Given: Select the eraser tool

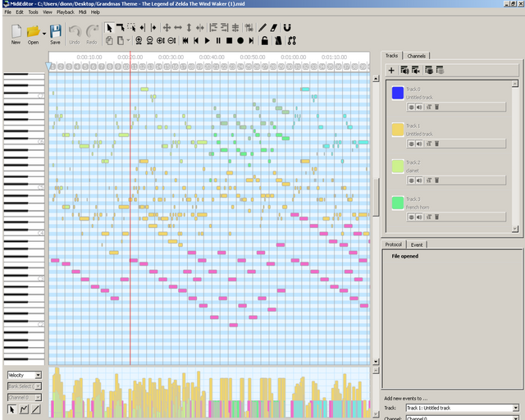Looking at the screenshot, I should [x=273, y=27].
